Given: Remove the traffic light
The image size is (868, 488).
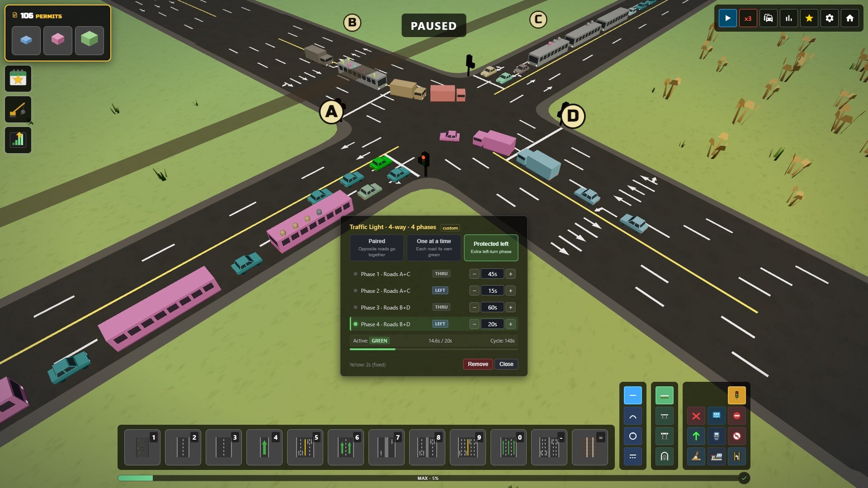Looking at the screenshot, I should tap(478, 364).
